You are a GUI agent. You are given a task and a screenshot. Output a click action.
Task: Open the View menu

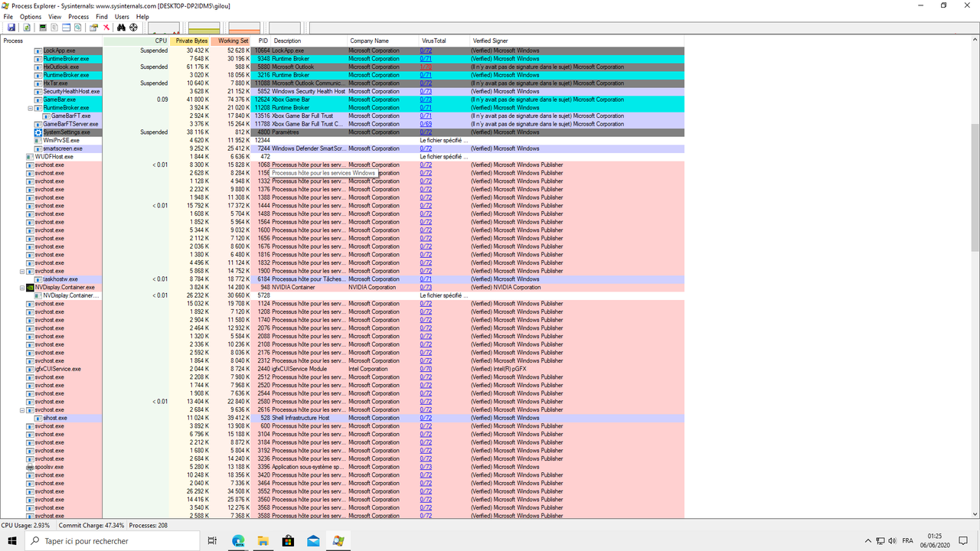pos(55,17)
